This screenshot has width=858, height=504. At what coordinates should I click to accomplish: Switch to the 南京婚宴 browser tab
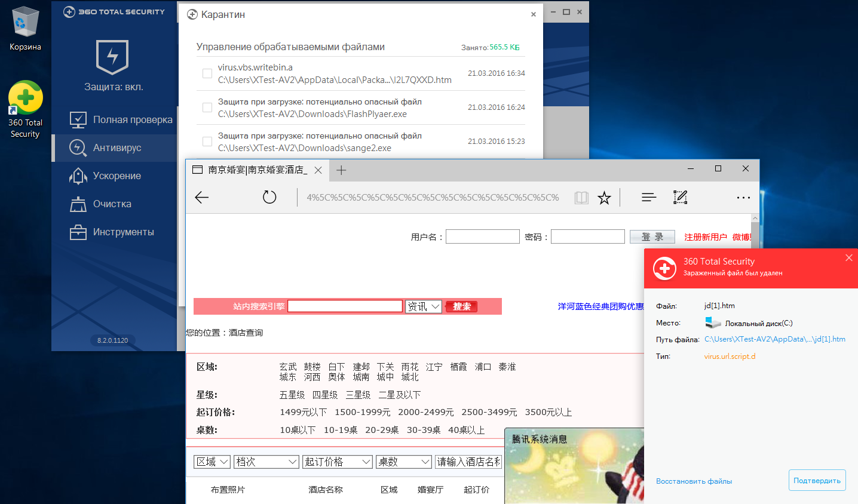coord(258,170)
